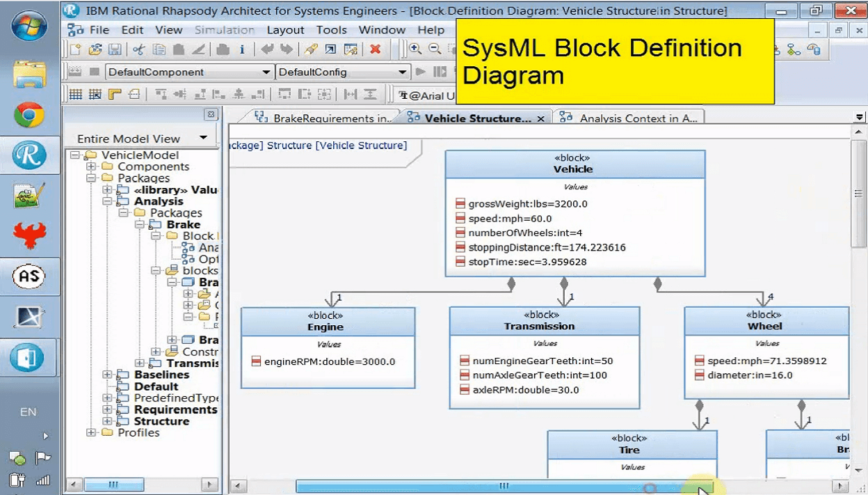Viewport: 868px width, 495px height.
Task: Click the Cut scissors icon
Action: [138, 49]
